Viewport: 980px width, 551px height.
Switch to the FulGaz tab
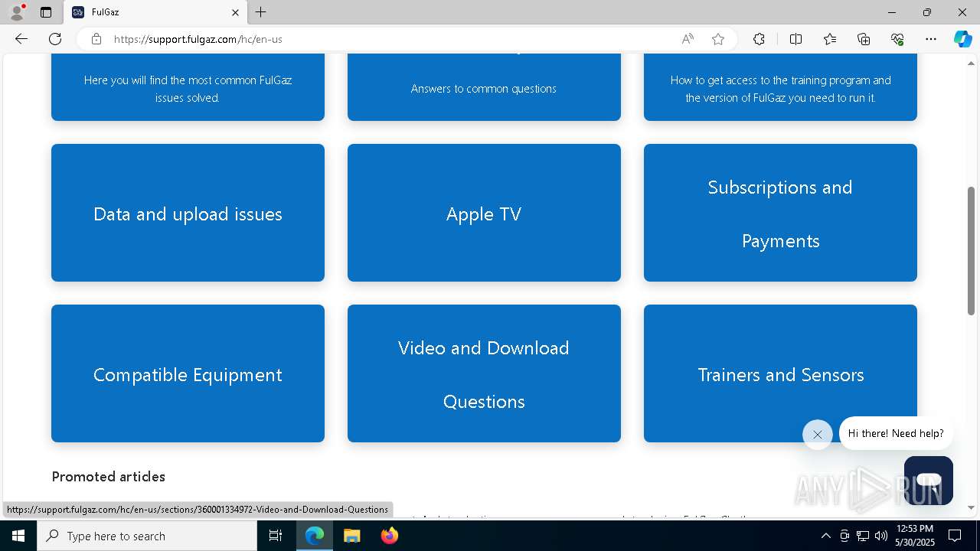click(x=155, y=12)
